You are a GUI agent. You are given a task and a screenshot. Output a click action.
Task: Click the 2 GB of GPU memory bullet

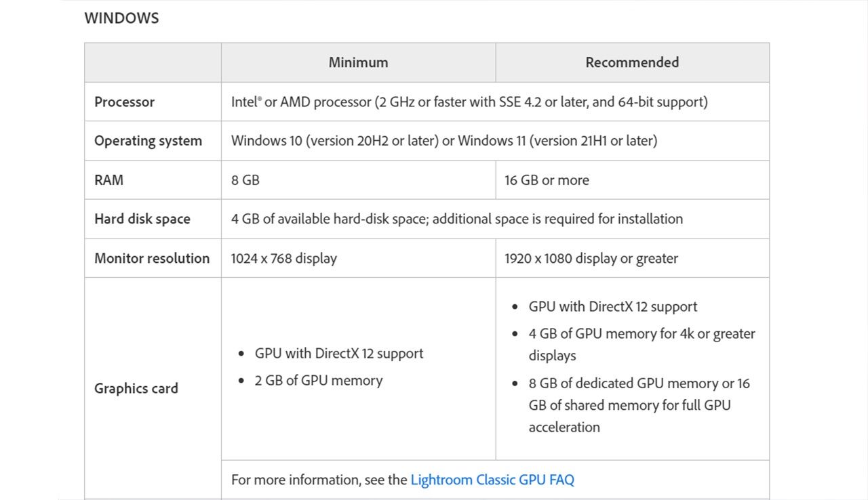point(318,381)
